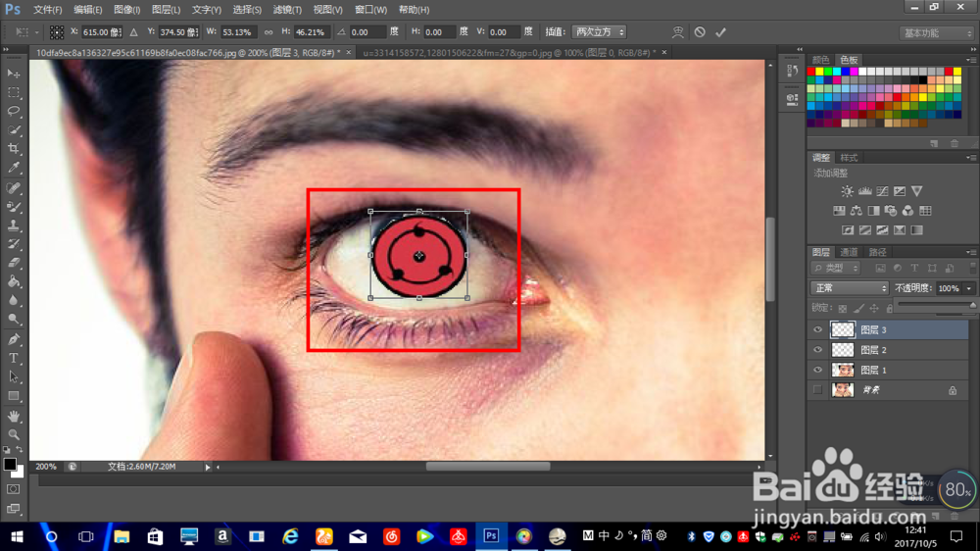The width and height of the screenshot is (980, 551).
Task: Select the History Brush tool
Action: click(x=14, y=244)
